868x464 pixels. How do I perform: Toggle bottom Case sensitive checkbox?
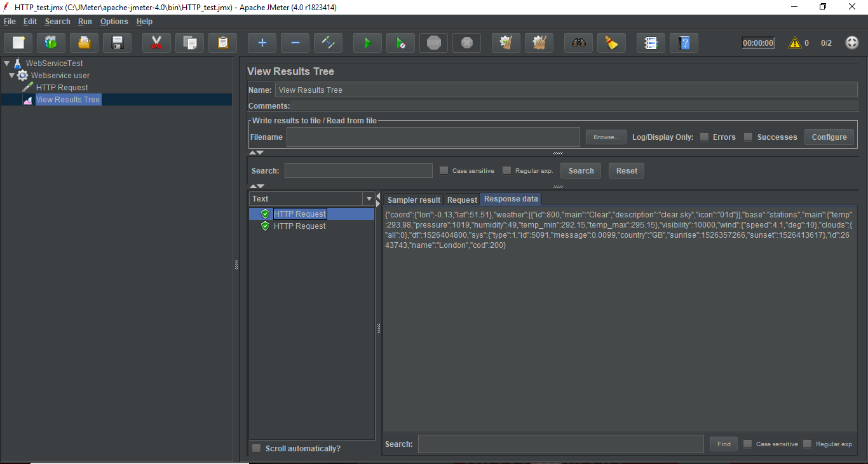tap(748, 444)
